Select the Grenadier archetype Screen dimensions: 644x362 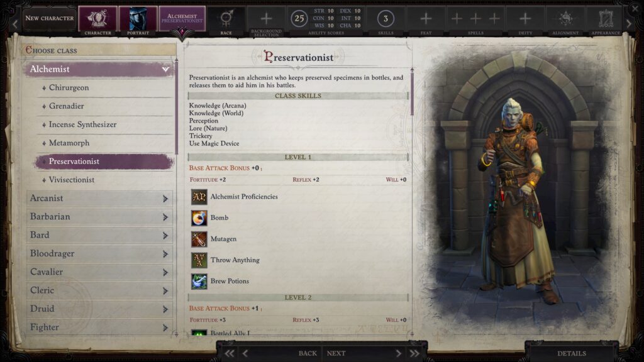point(105,106)
